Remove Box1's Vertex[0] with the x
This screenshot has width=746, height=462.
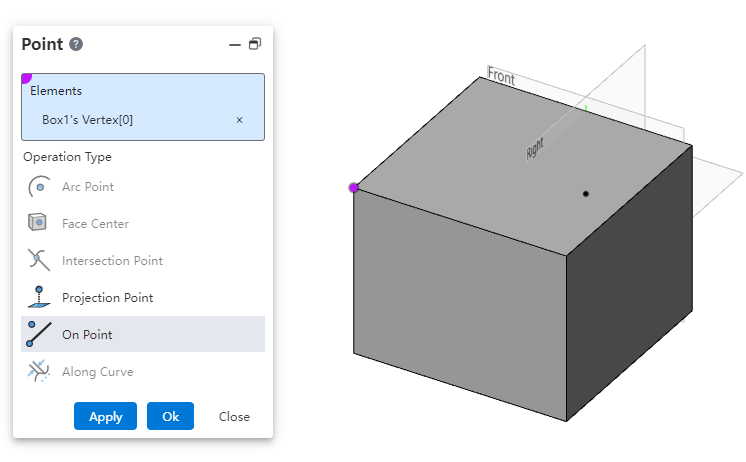(239, 120)
